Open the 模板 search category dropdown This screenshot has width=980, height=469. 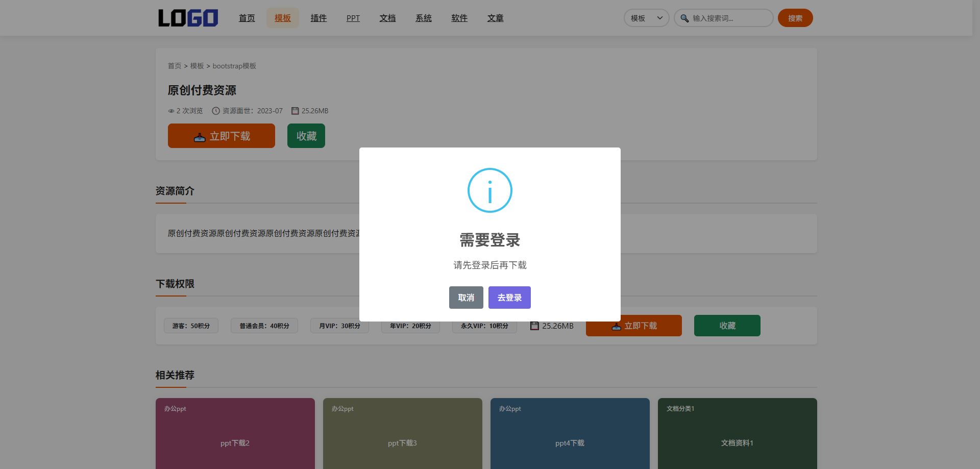[x=646, y=18]
